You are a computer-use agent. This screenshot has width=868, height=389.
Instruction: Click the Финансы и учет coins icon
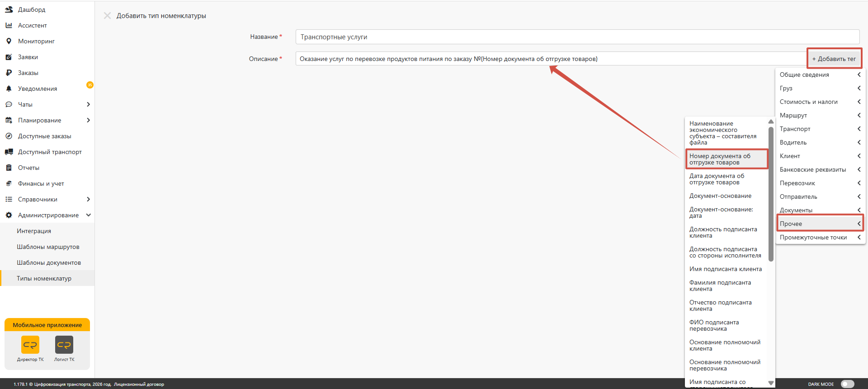[9, 183]
